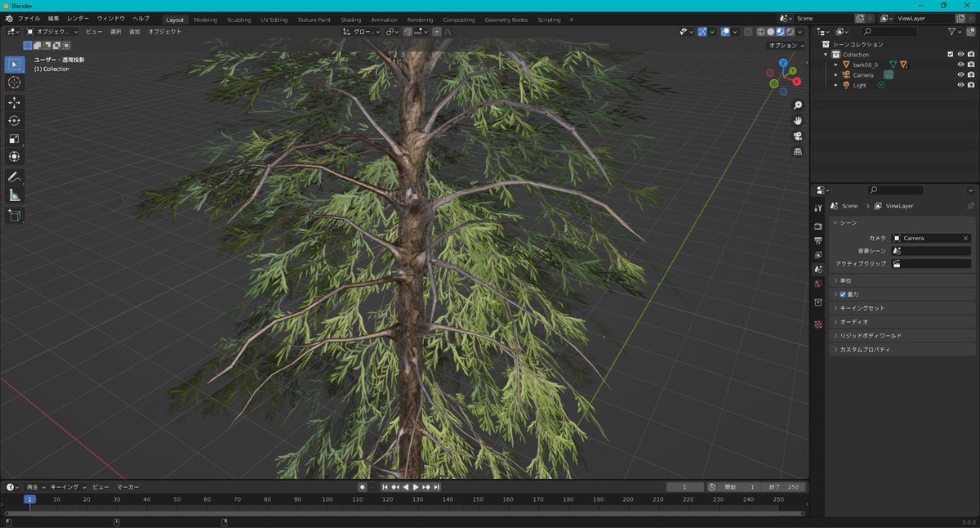Screen dimensions: 980x528
Task: Click the Z axis on navigation gizmo
Action: [782, 62]
